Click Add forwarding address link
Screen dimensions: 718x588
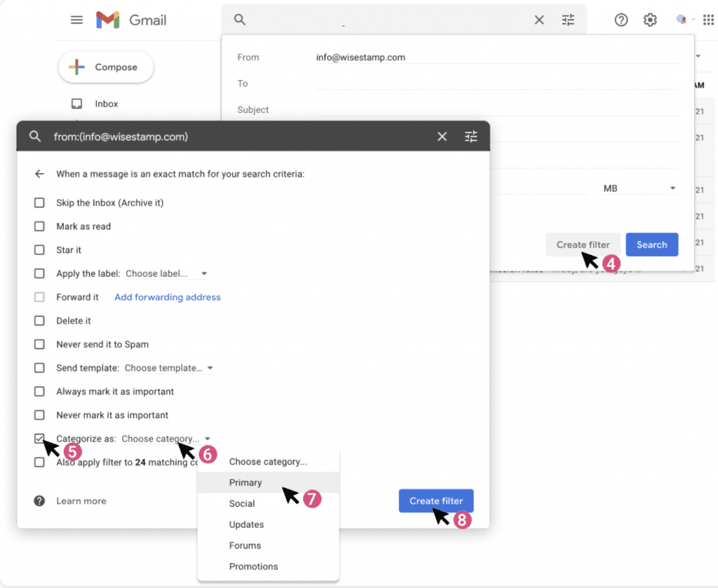point(168,297)
